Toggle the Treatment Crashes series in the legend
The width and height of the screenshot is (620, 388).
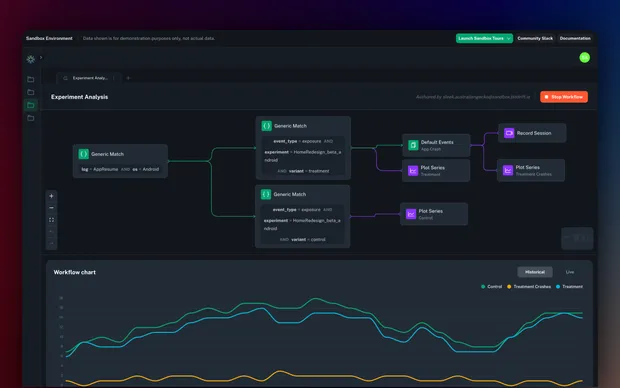[529, 287]
